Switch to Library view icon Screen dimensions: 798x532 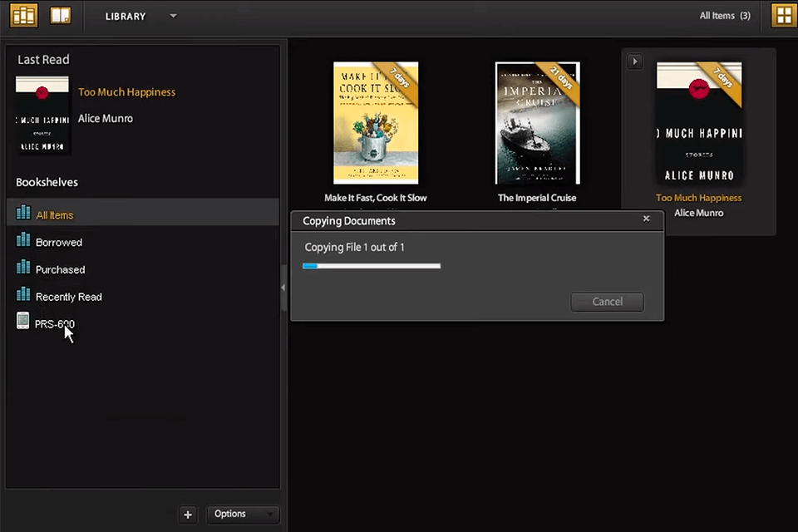coord(24,15)
